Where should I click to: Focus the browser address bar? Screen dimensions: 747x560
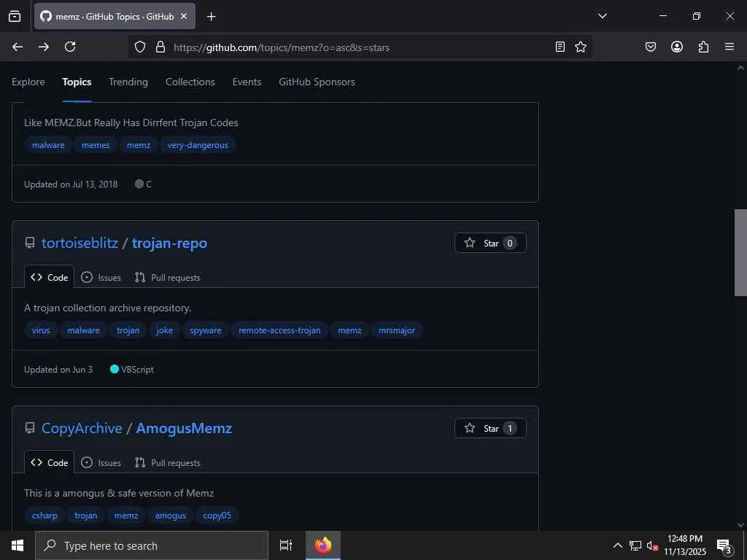(x=362, y=47)
